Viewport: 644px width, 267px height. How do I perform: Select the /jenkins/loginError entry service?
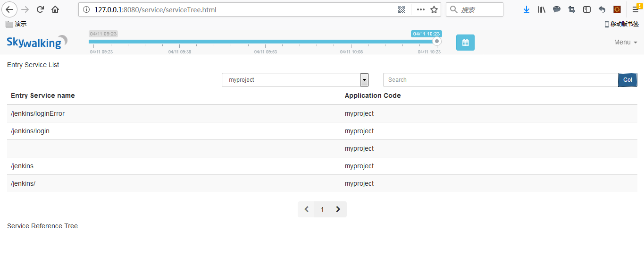click(38, 113)
